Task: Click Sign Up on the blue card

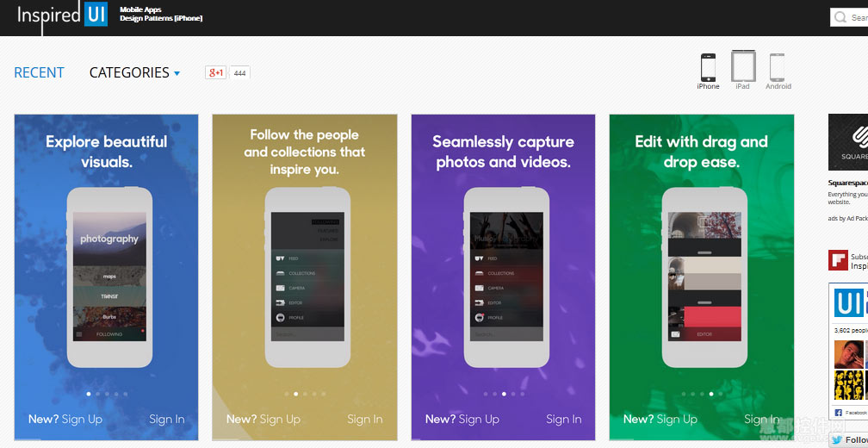Action: pyautogui.click(x=82, y=420)
